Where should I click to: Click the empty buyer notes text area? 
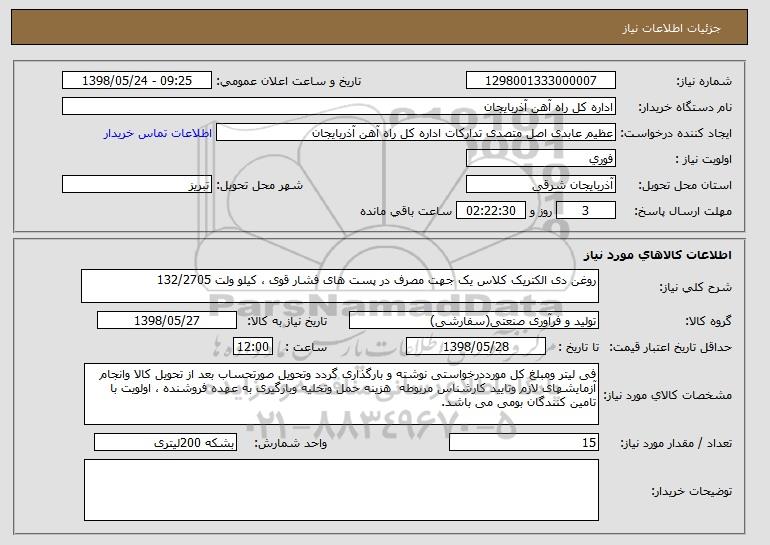click(x=341, y=490)
